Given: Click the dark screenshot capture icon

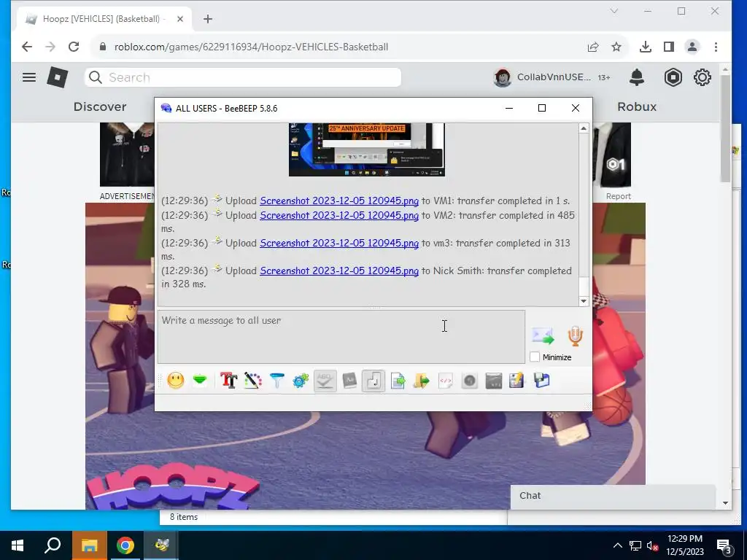Looking at the screenshot, I should coord(494,381).
